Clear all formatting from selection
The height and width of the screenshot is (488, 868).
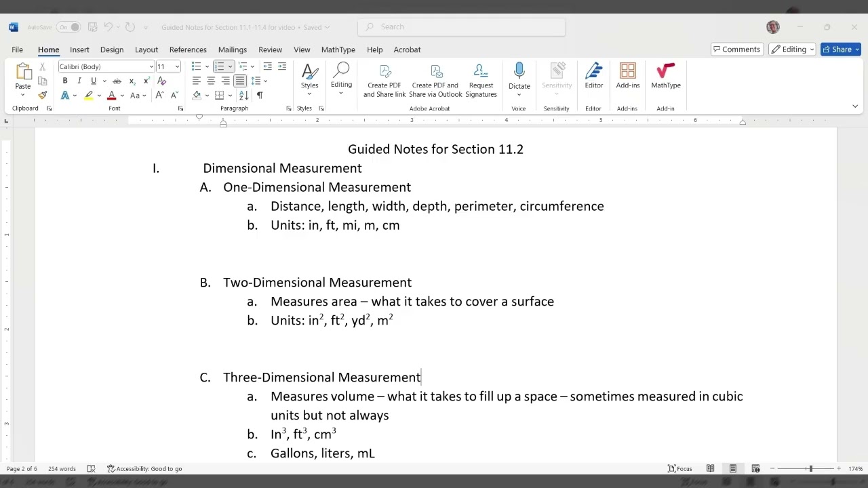(x=161, y=81)
